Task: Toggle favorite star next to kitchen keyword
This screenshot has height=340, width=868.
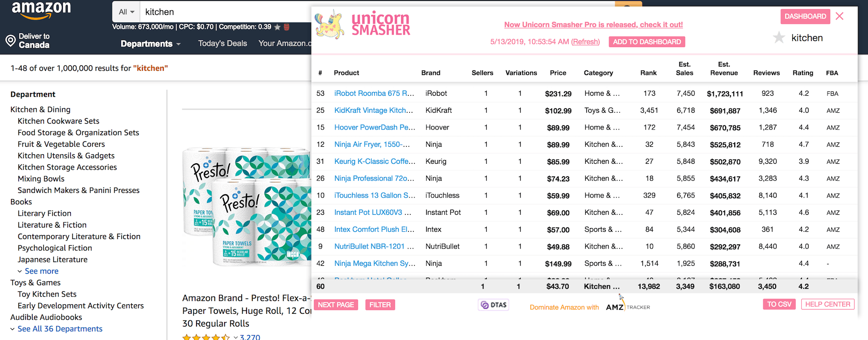Action: tap(779, 38)
